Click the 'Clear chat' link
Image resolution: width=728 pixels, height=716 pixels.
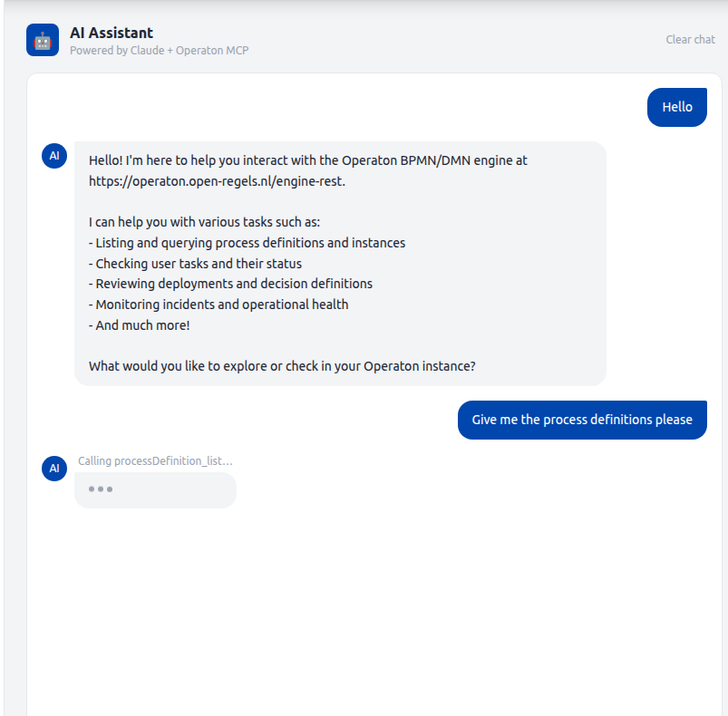(690, 39)
